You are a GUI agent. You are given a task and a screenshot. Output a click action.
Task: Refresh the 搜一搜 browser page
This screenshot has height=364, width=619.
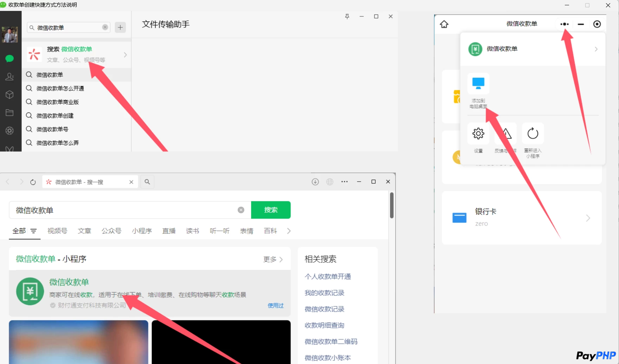pyautogui.click(x=33, y=182)
